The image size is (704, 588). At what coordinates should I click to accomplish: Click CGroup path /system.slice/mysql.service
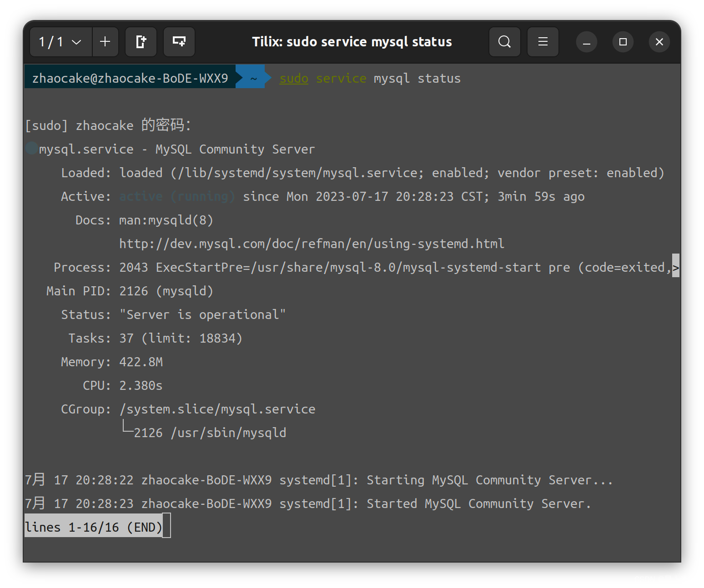(x=217, y=409)
